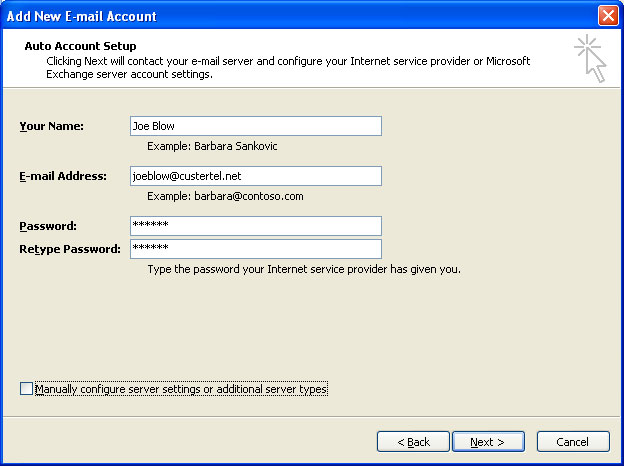The width and height of the screenshot is (624, 466).
Task: Click the 'Password:' label
Action: pos(48,226)
